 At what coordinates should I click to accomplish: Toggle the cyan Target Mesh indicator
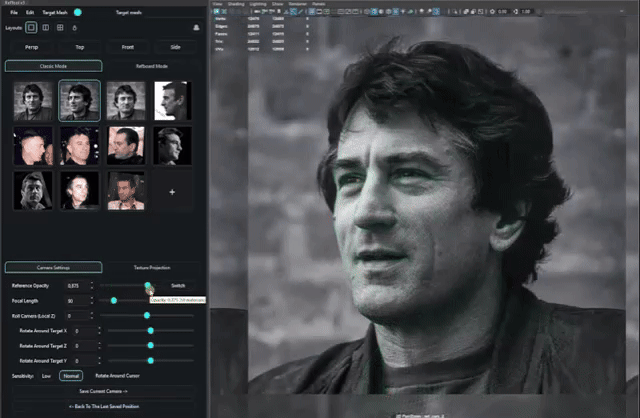pyautogui.click(x=77, y=12)
